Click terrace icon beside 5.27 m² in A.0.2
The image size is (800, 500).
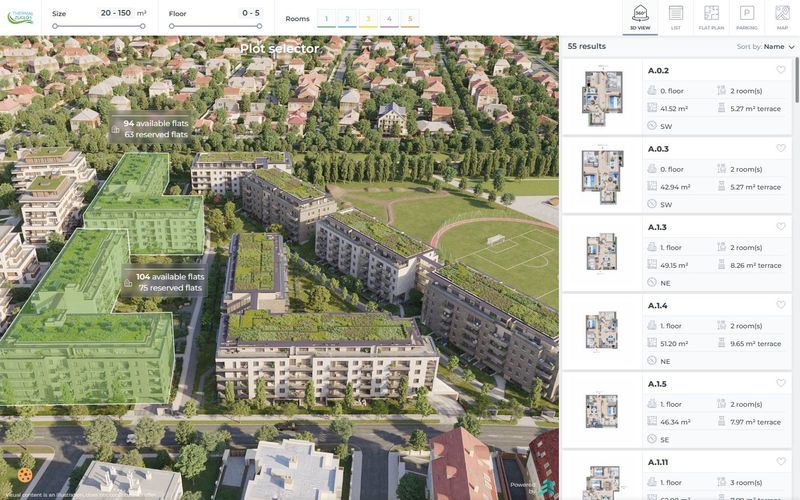(721, 108)
